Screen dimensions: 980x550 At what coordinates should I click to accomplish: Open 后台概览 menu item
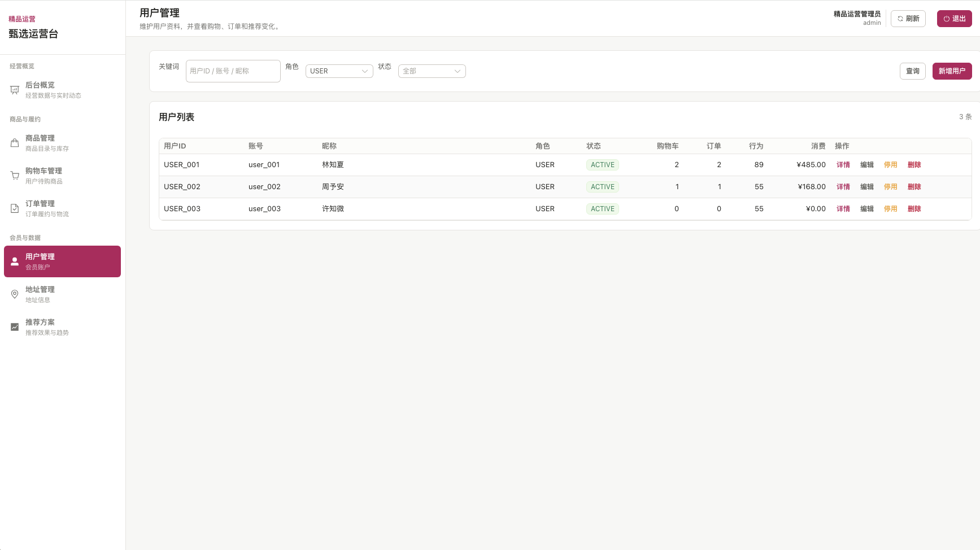tap(62, 90)
